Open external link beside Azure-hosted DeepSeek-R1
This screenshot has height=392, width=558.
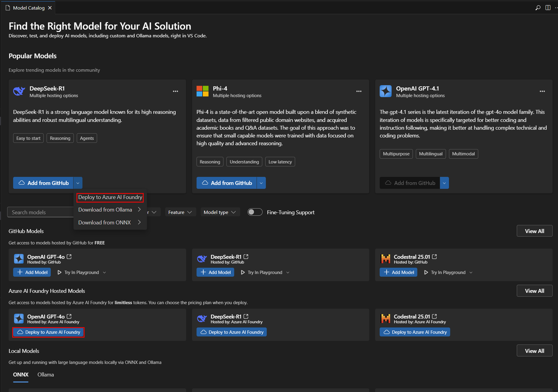[246, 316]
